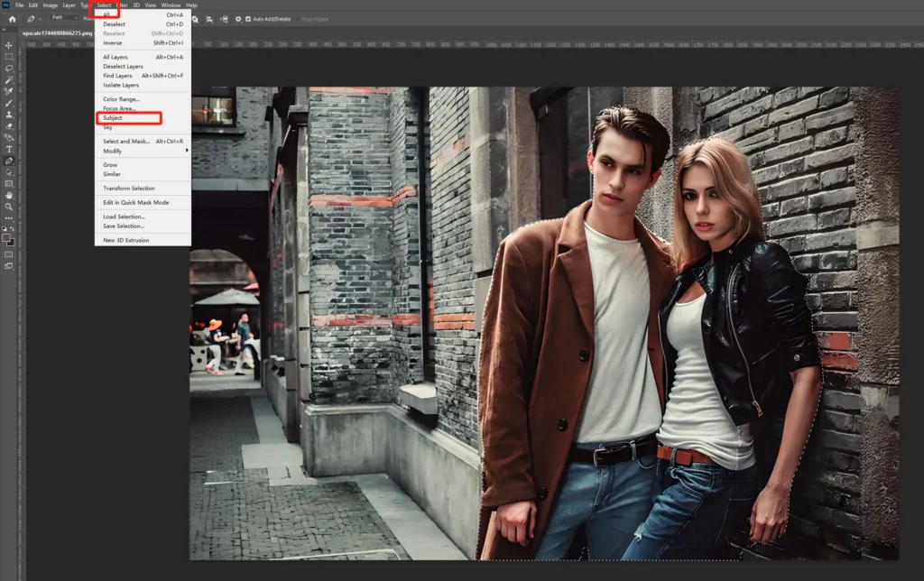Click the swap foreground/background colors arrow

[12, 228]
